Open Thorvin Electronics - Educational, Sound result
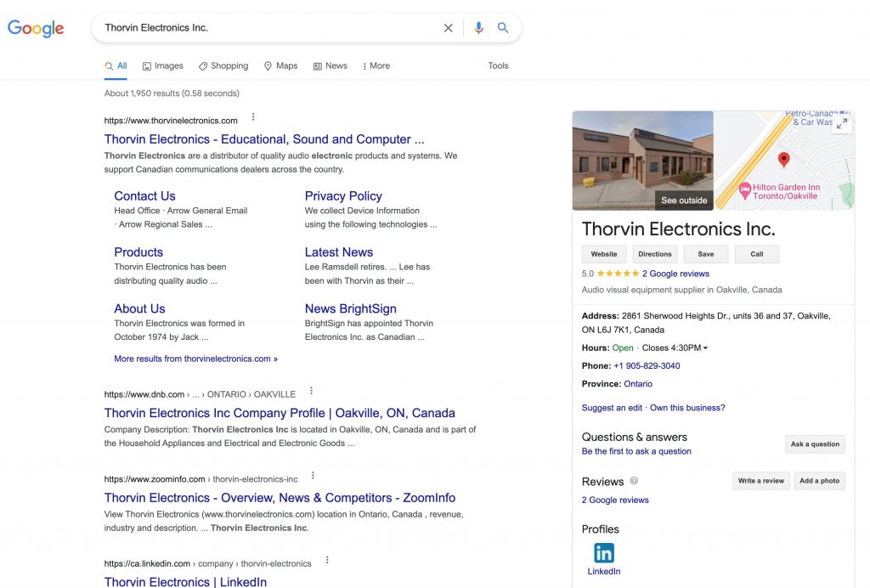 click(x=264, y=139)
